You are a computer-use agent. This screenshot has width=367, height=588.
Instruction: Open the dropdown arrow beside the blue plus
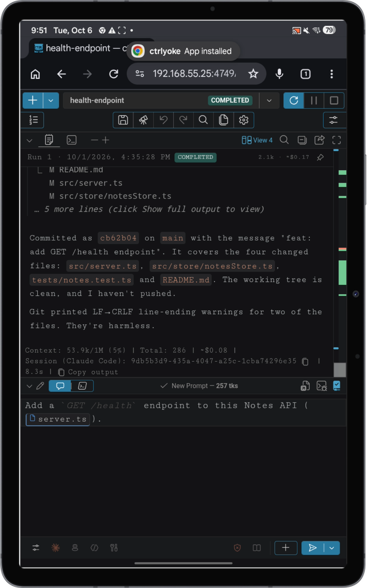[51, 100]
